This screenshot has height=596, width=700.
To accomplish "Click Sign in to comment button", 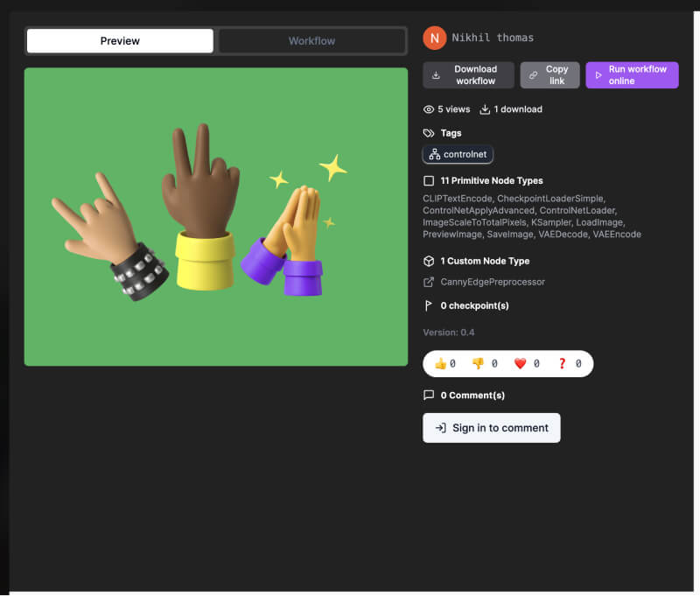I will coord(491,428).
